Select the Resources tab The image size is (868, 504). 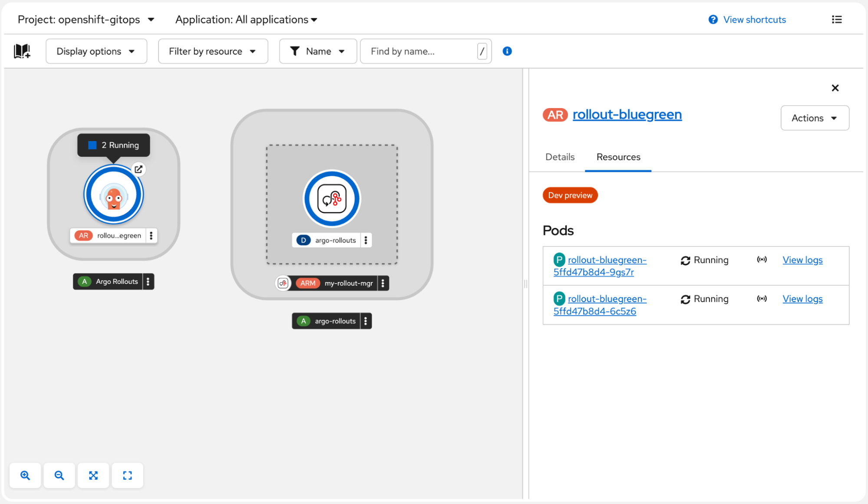pyautogui.click(x=618, y=157)
